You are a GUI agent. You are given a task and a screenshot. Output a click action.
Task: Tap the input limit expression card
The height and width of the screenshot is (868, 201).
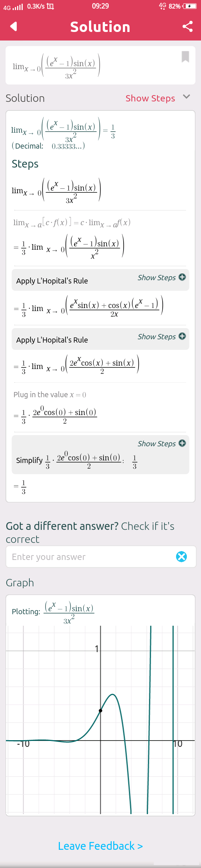(100, 65)
